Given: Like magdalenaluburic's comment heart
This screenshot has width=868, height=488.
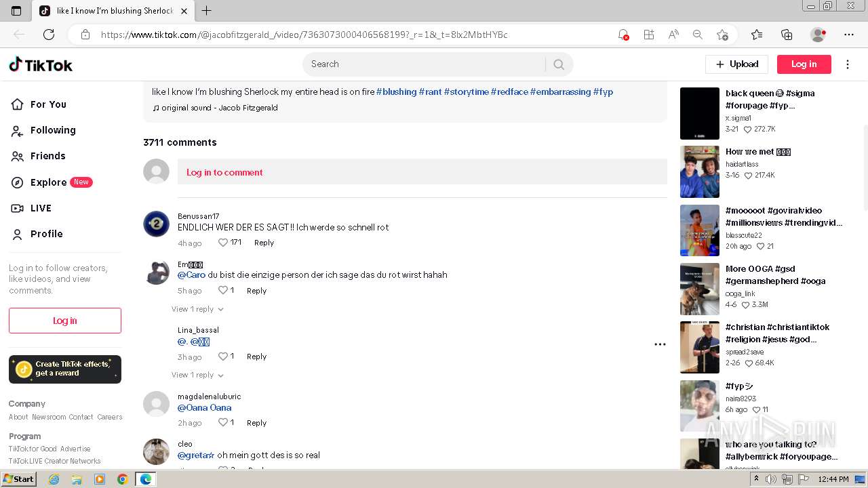Looking at the screenshot, I should (x=223, y=422).
